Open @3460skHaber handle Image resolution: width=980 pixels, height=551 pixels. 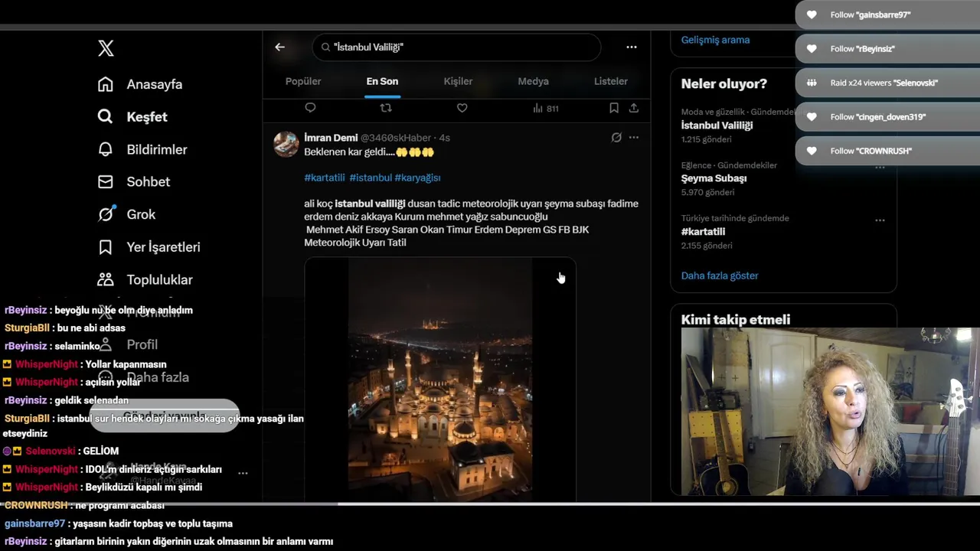point(396,138)
